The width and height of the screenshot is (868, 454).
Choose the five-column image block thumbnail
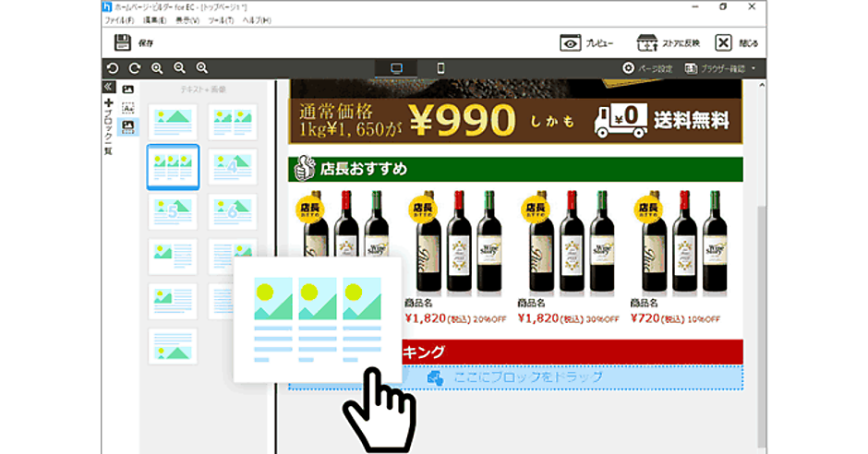[x=173, y=211]
